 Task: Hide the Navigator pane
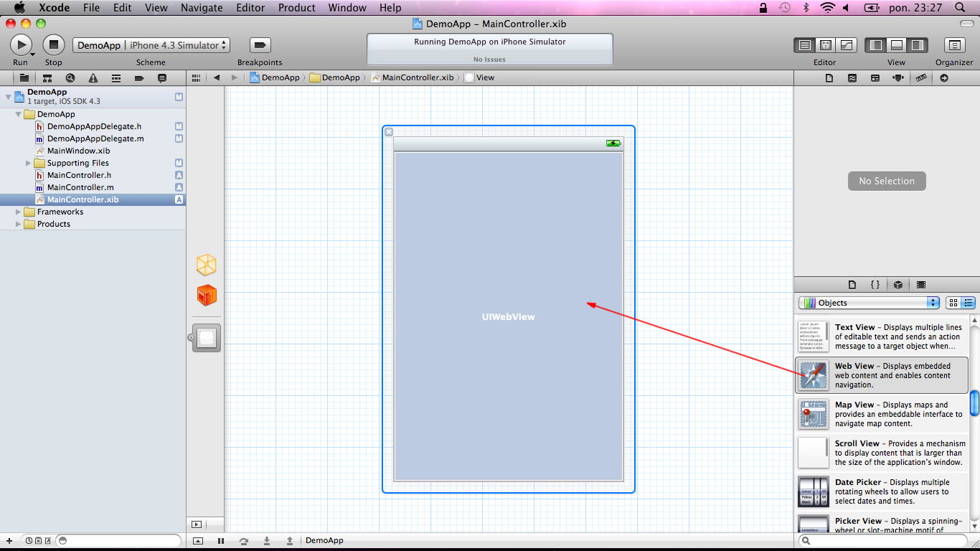coord(876,45)
